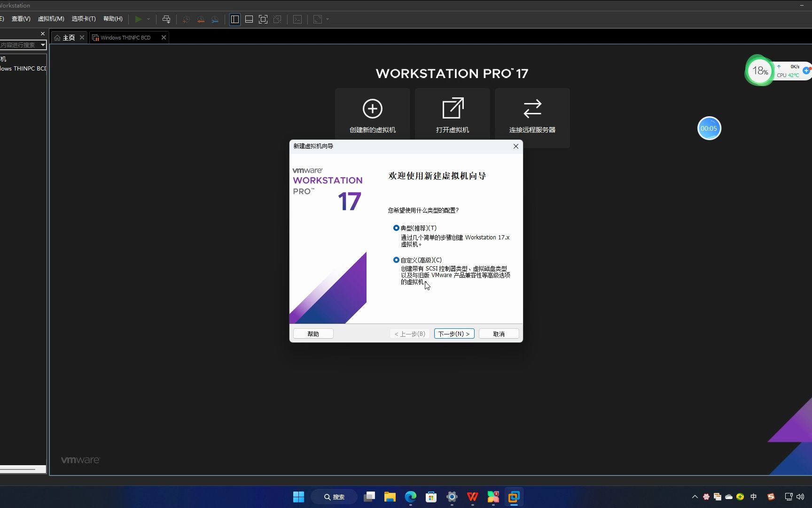Close the 新建虚拟机向导 dialog
Screen dimensions: 812x508
tap(516, 146)
